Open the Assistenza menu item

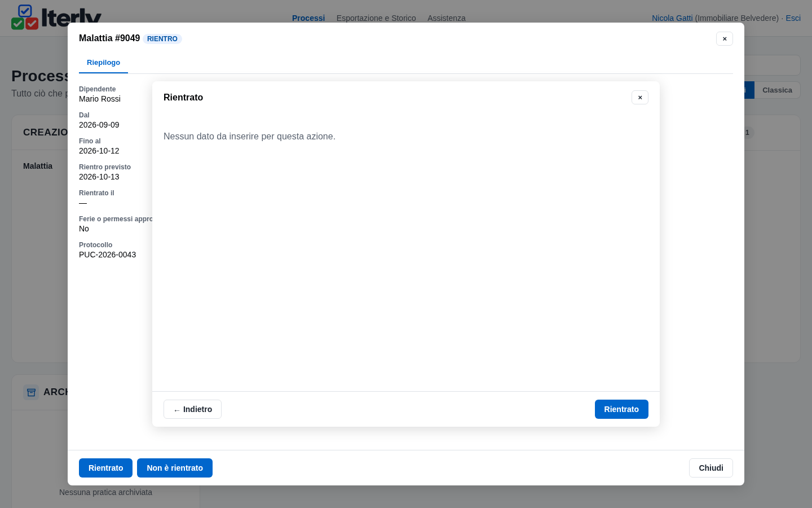coord(447,18)
